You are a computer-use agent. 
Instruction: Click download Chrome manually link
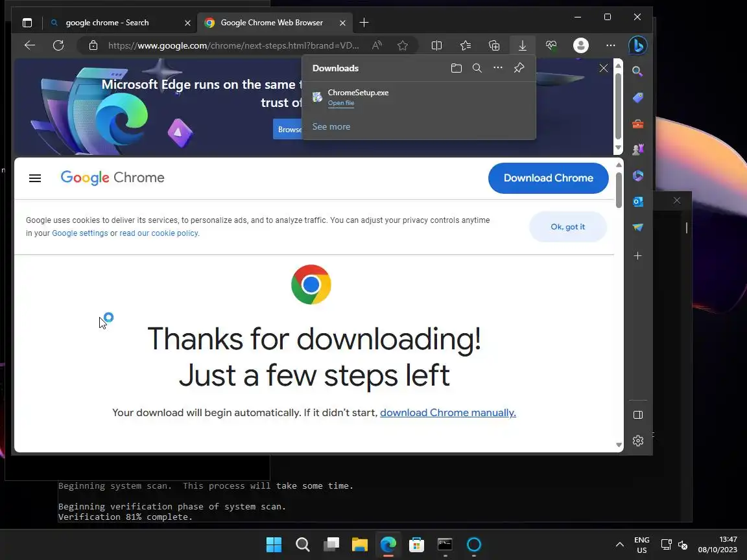coord(448,413)
